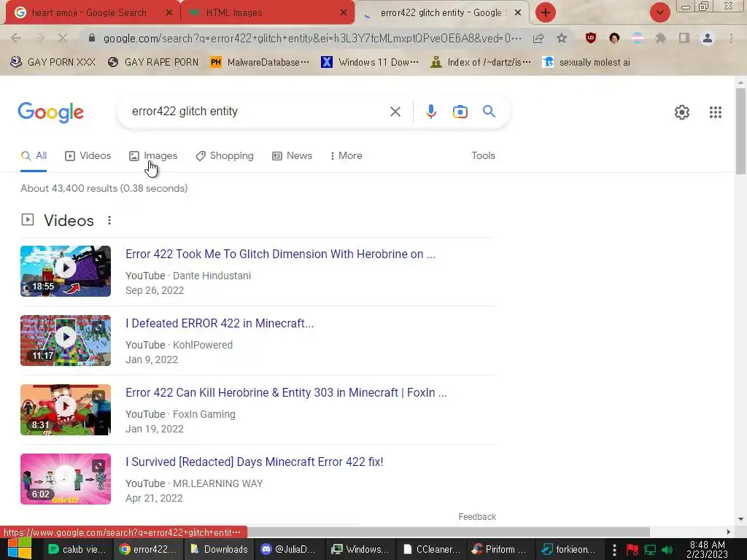The height and width of the screenshot is (560, 747).
Task: Open the News search filter
Action: [x=292, y=156]
